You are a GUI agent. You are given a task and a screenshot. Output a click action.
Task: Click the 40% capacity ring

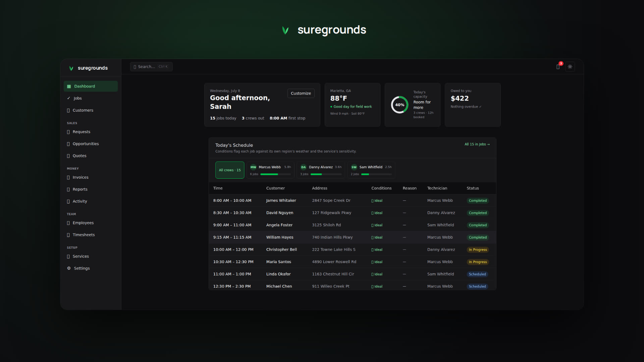click(x=399, y=105)
